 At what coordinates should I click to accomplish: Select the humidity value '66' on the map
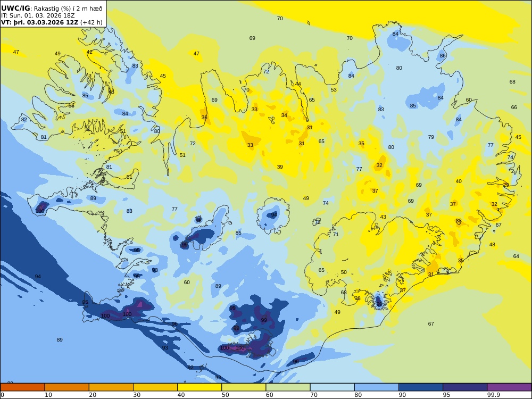coord(514,107)
